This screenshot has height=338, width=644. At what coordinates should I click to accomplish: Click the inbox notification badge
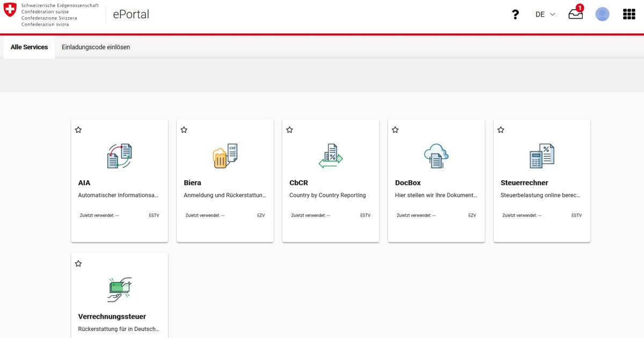point(579,8)
